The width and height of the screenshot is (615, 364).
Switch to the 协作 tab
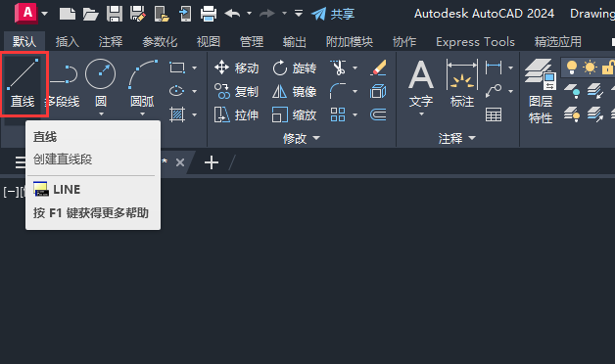pos(404,41)
